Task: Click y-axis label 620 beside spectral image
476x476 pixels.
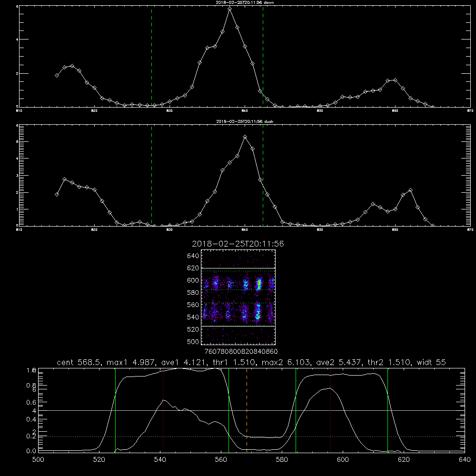Action: point(193,268)
